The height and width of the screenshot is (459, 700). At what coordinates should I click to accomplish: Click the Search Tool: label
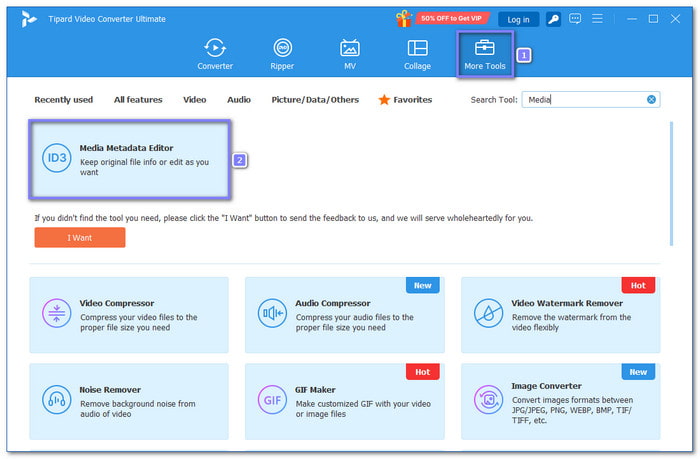(x=494, y=100)
